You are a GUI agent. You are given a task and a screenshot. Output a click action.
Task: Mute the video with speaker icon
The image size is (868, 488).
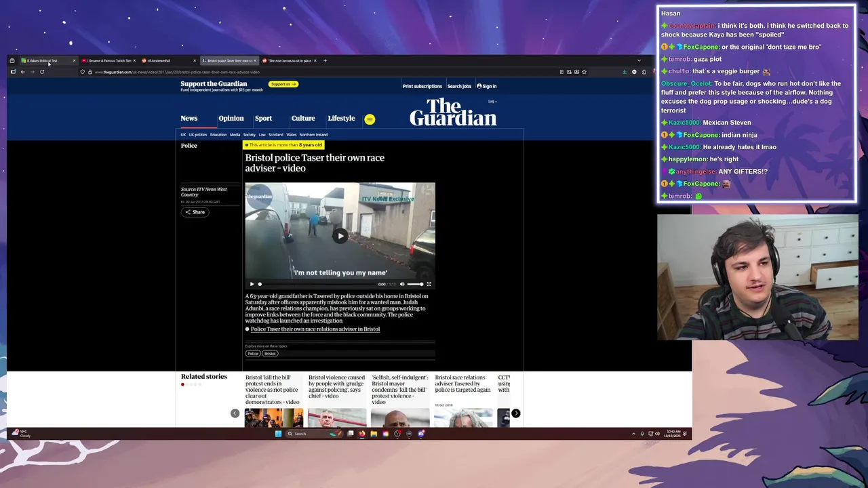coord(402,284)
